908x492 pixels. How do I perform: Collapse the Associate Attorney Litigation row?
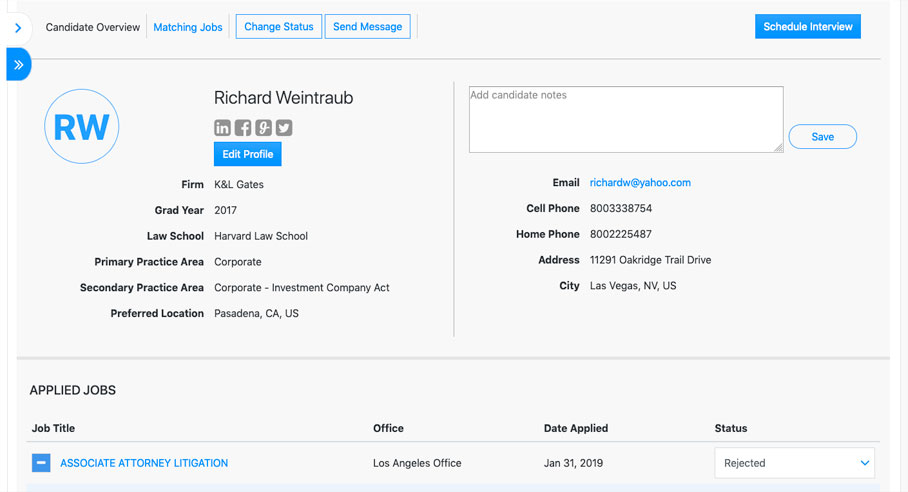point(41,463)
